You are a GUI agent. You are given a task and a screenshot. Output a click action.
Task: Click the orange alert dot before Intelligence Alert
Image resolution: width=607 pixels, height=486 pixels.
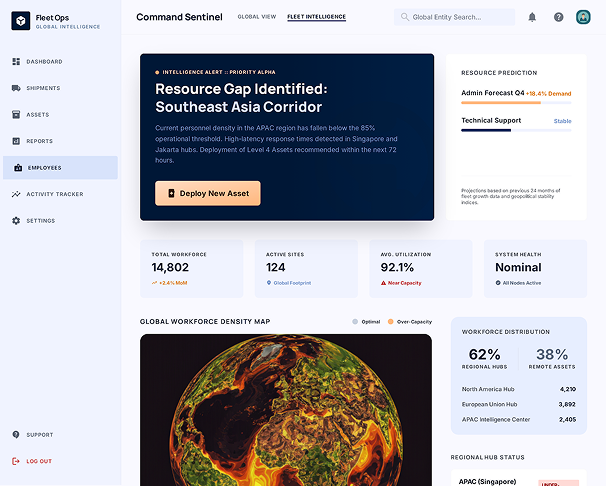coord(157,72)
